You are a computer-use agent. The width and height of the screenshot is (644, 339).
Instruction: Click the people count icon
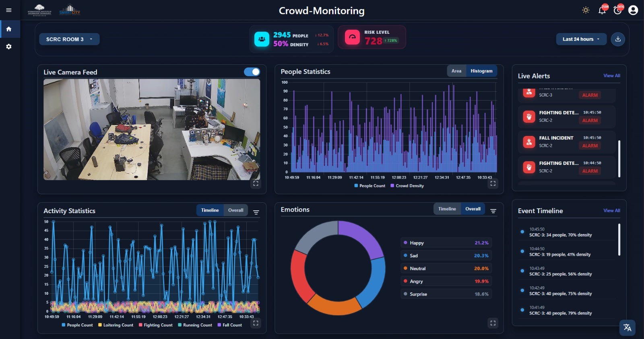coord(262,39)
